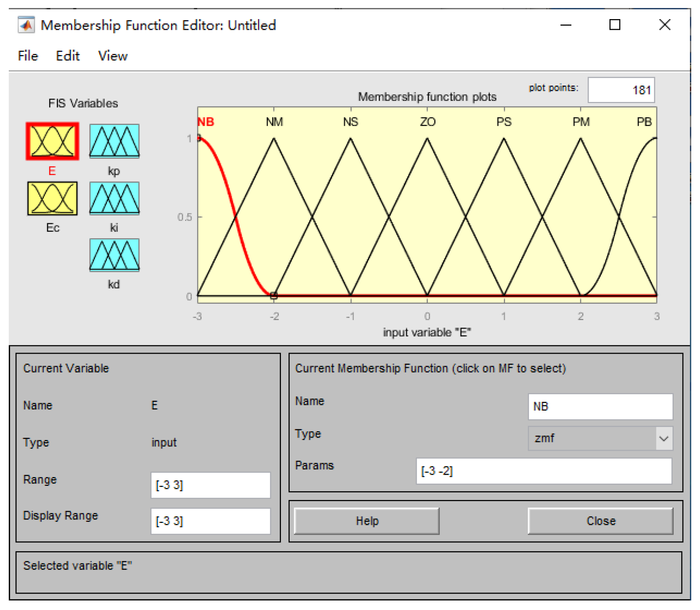Open the Edit menu
700x610 pixels.
[x=68, y=56]
